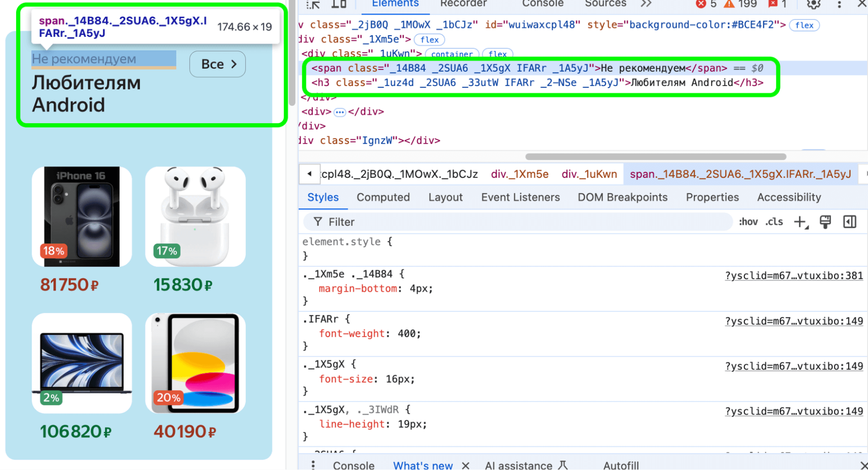Click the font-weight 400 value
The image size is (868, 470).
point(406,334)
